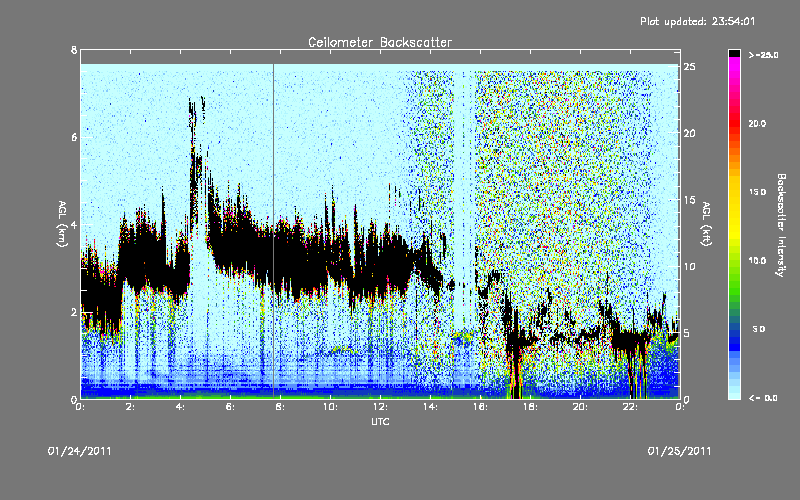
Task: Click the 20.0 colorbar value
Action: pos(757,123)
